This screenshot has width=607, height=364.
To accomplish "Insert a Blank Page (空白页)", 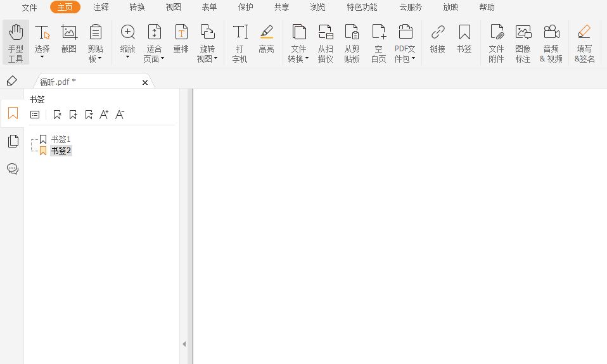I will pyautogui.click(x=379, y=42).
